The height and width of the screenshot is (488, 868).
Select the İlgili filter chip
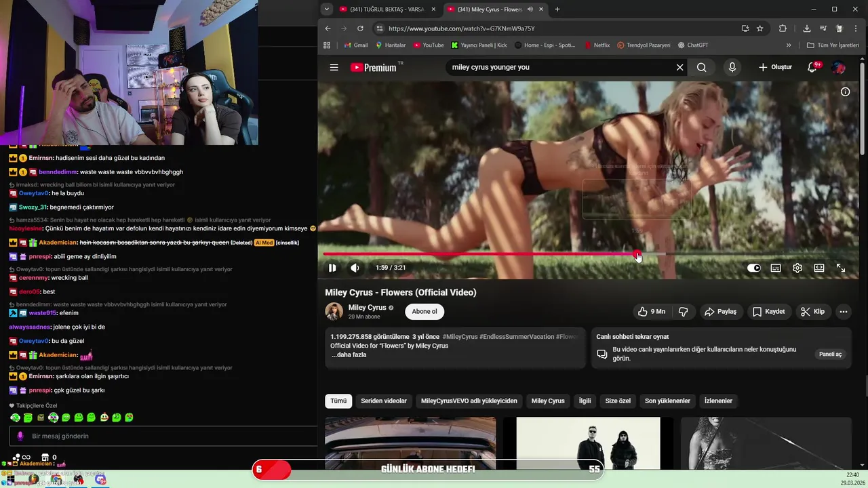[x=585, y=401]
